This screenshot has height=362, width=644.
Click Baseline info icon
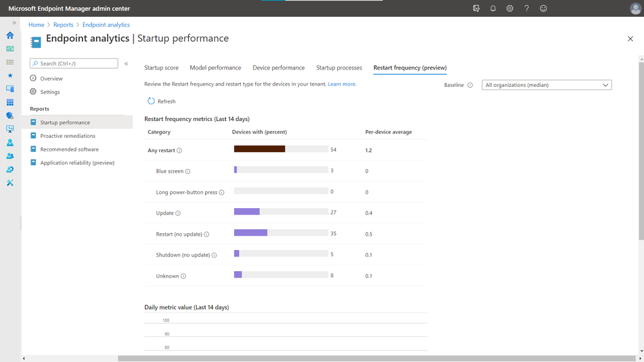[470, 85]
